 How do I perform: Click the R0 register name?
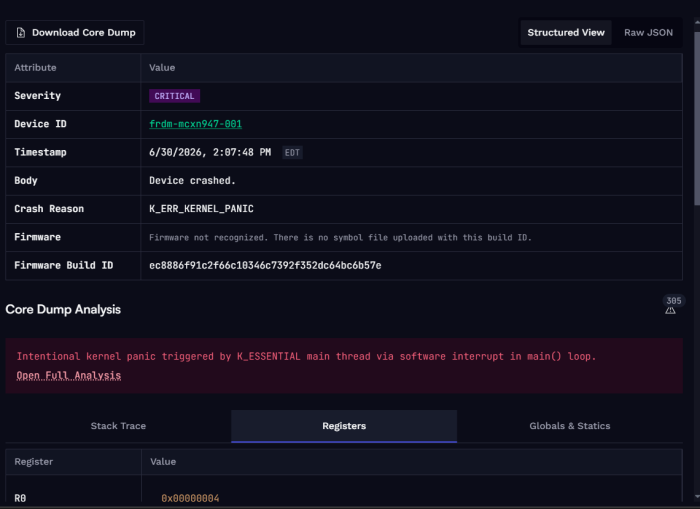20,498
